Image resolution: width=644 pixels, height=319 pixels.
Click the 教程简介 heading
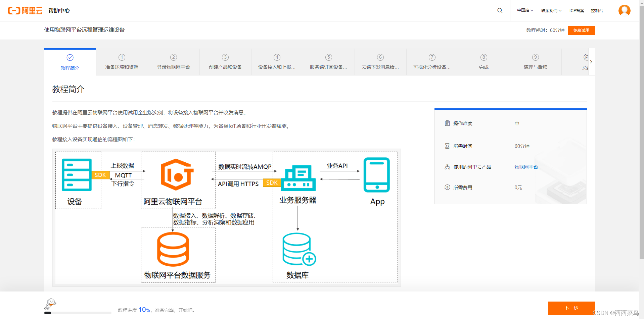point(68,89)
